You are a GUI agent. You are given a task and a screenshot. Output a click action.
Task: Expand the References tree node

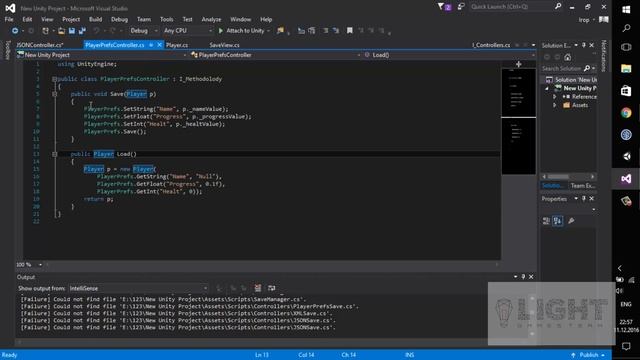coord(555,97)
